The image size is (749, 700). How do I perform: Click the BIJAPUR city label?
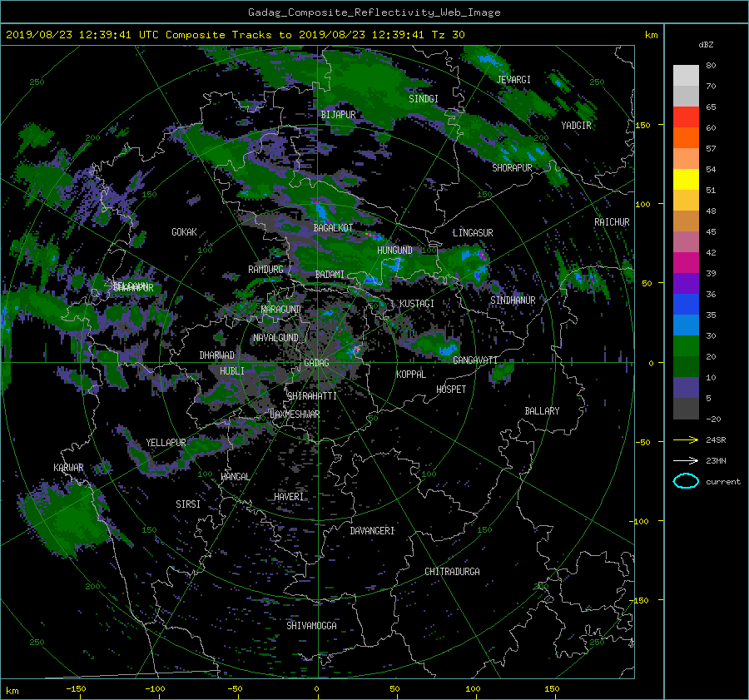(x=338, y=115)
